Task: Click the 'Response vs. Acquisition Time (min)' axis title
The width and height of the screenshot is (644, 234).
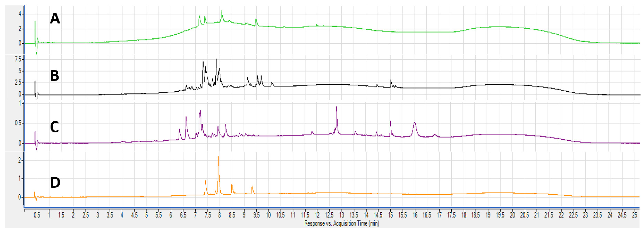Action: [x=341, y=223]
